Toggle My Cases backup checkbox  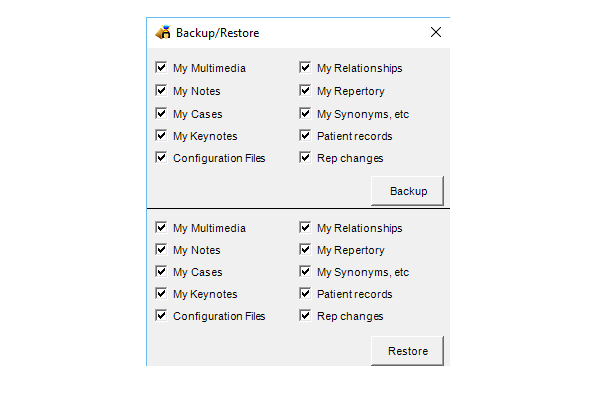[161, 114]
